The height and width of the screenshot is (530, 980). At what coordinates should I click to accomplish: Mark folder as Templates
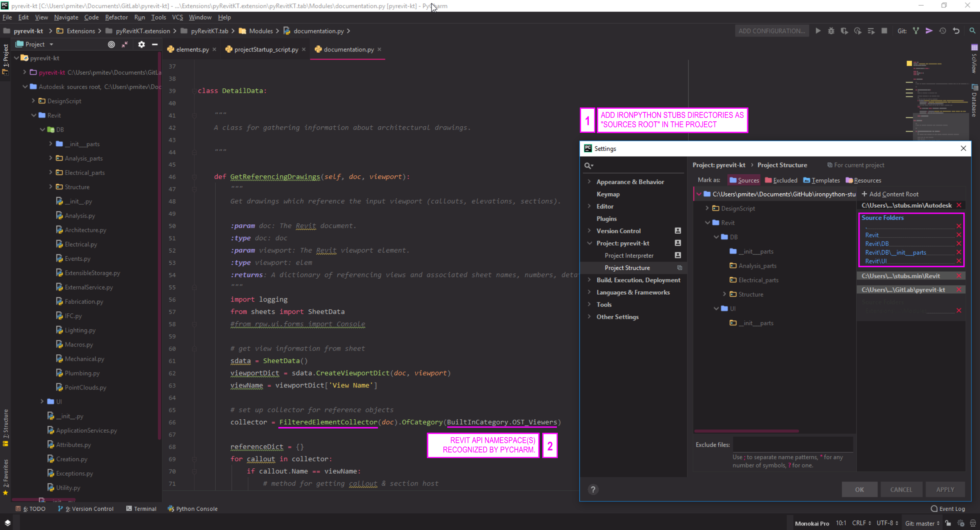click(821, 180)
